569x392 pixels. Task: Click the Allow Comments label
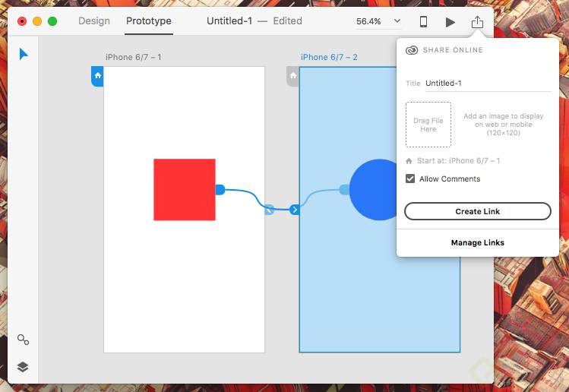(x=450, y=179)
